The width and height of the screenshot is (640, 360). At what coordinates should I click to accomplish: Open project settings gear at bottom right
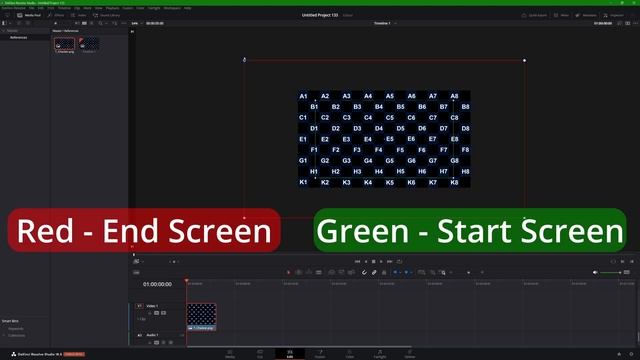[x=631, y=354]
